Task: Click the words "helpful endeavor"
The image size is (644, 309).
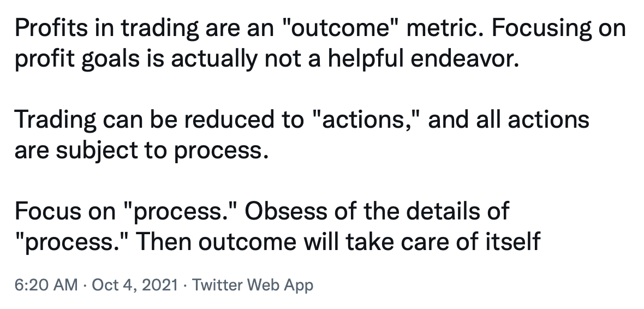Action: tap(424, 59)
